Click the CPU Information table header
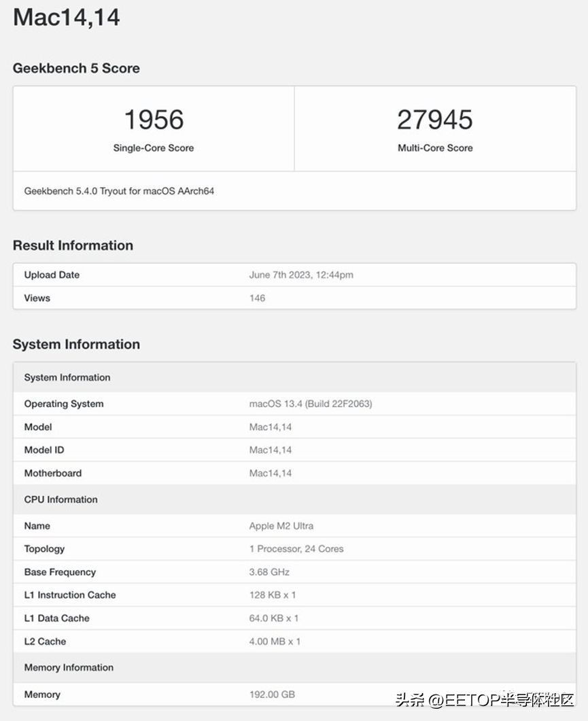Screen dimensions: 588x721 click(60, 499)
